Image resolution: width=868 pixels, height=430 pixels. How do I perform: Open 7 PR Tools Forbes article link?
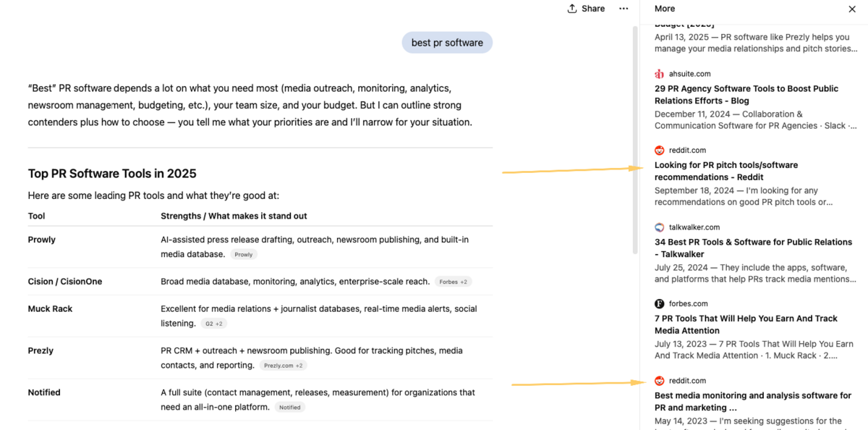click(x=746, y=324)
